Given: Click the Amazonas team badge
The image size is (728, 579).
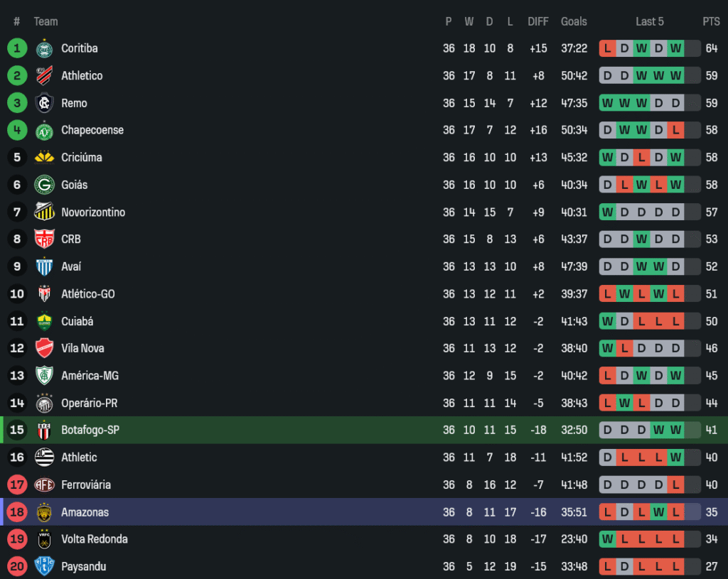Looking at the screenshot, I should coord(44,512).
